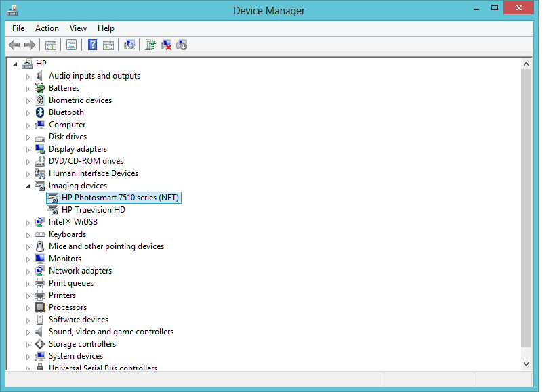Click the Keyboards category icon
Viewport: 555px width, 392px height.
coord(40,234)
